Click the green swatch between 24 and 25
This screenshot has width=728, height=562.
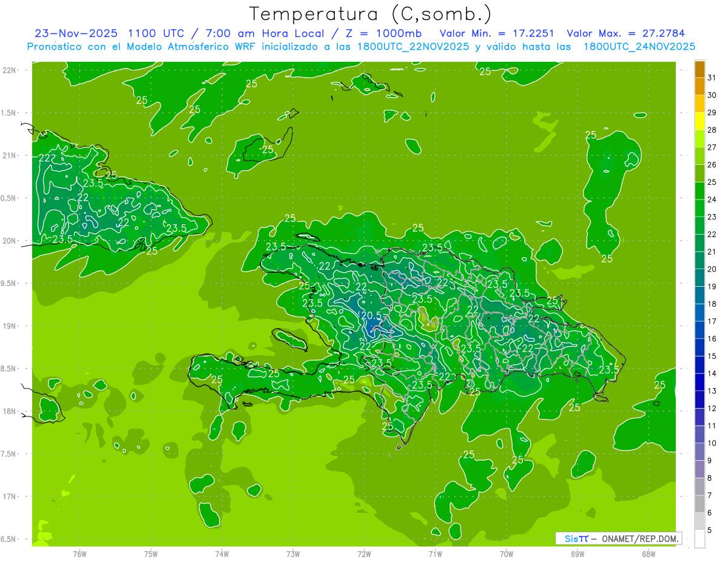pos(699,191)
